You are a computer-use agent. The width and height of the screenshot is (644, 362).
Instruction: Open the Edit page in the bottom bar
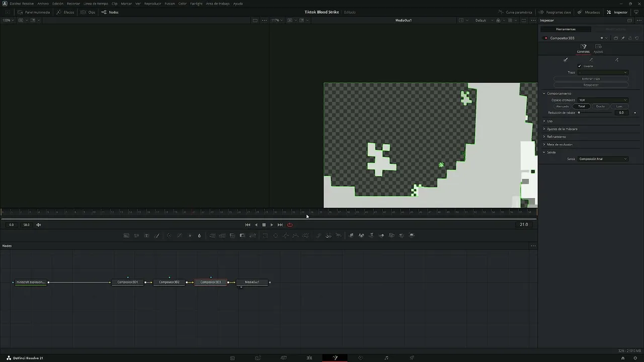pyautogui.click(x=309, y=358)
